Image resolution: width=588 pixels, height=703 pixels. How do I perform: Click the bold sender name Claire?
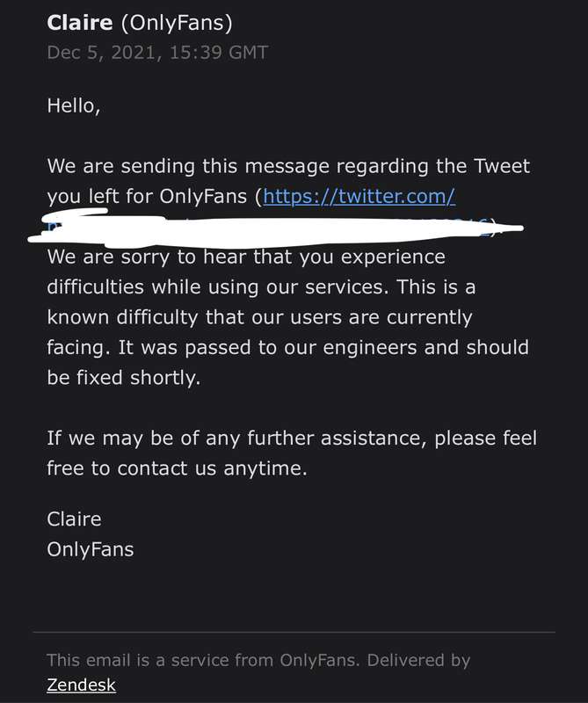[x=80, y=23]
